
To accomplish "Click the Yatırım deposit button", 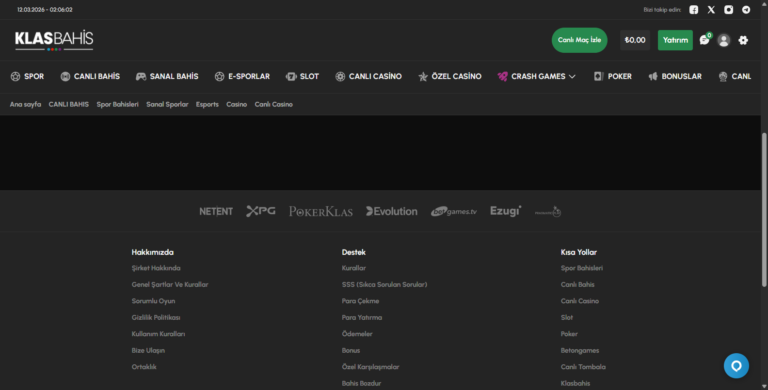I will pos(675,40).
